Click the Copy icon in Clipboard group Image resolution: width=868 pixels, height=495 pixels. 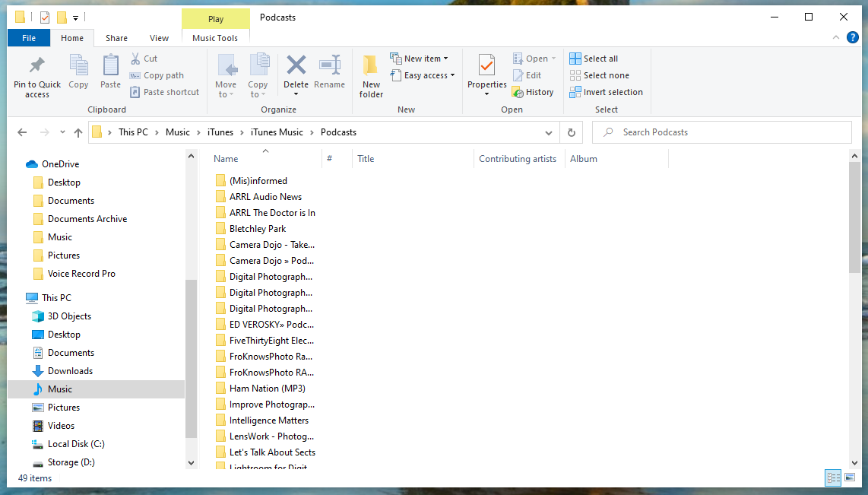tap(78, 65)
